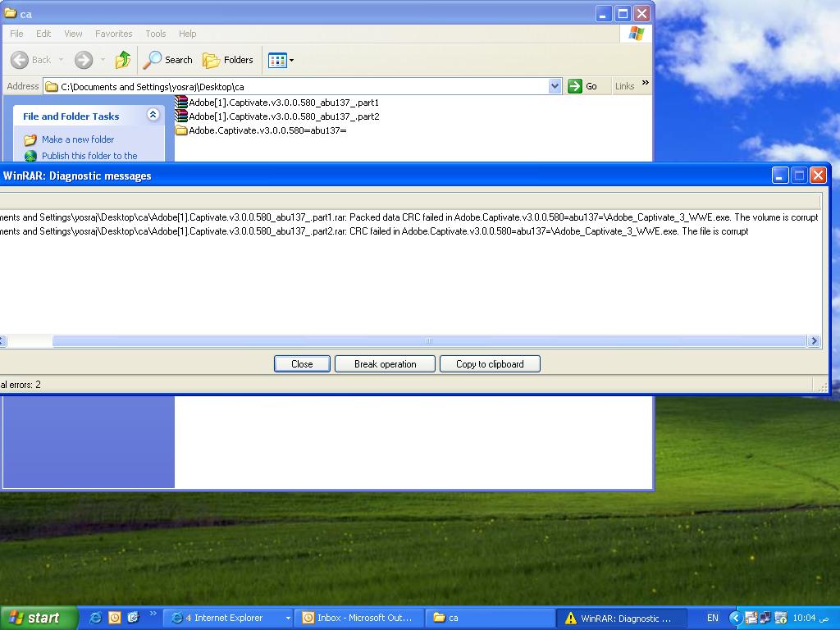Click WinRAR Diagnostic taskbar button
The width and height of the screenshot is (840, 630).
(x=620, y=618)
